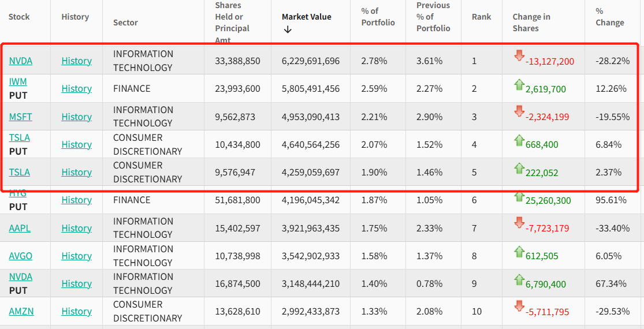Open History link in the IWM row
This screenshot has height=329, width=644.
coord(76,88)
